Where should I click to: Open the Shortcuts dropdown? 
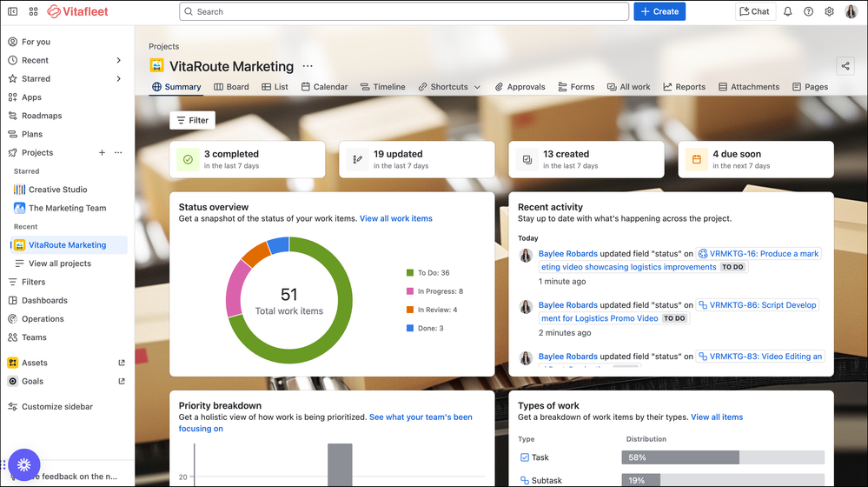pos(449,87)
